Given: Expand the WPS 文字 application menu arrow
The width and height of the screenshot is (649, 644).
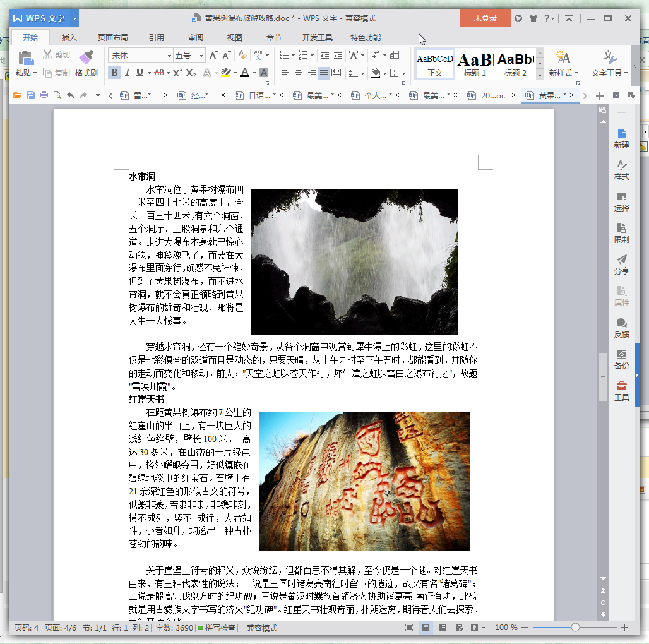Looking at the screenshot, I should click(74, 18).
